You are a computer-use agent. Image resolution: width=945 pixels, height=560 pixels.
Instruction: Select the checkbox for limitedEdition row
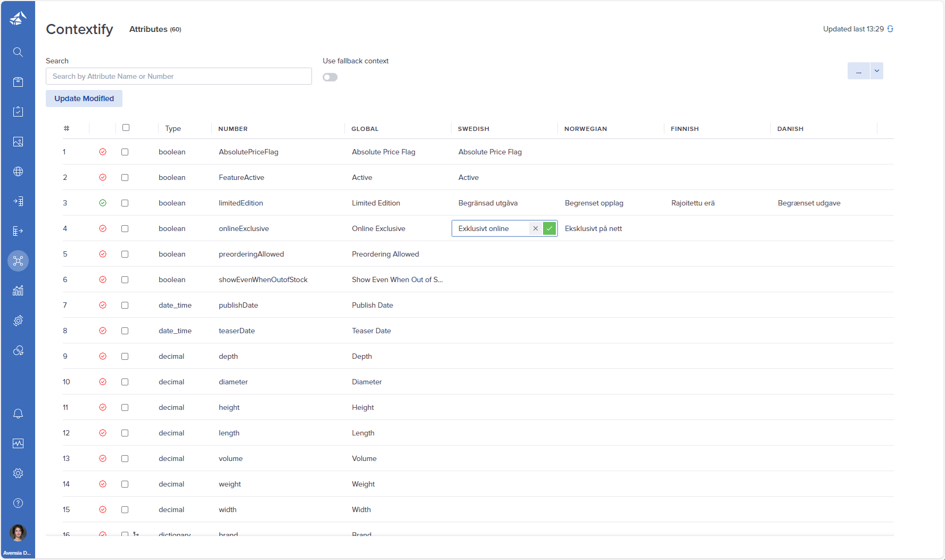click(125, 203)
